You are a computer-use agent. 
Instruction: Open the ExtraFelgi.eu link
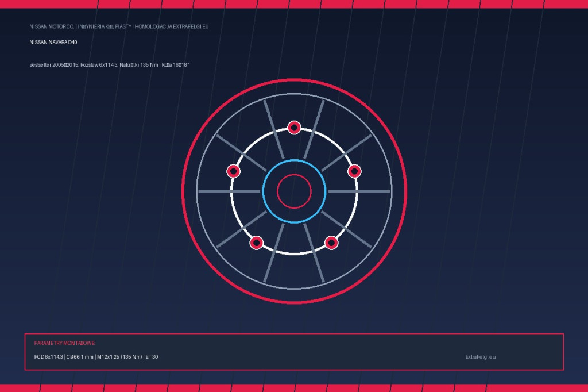481,357
